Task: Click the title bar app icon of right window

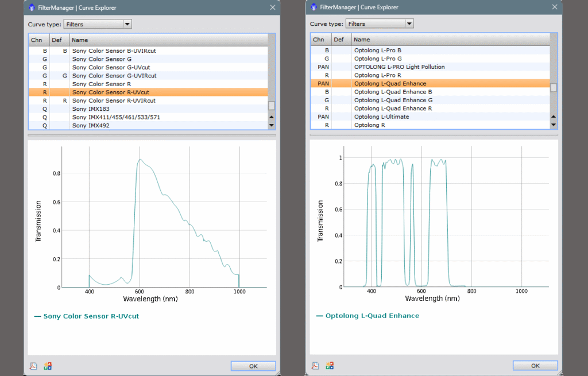Action: coord(314,7)
